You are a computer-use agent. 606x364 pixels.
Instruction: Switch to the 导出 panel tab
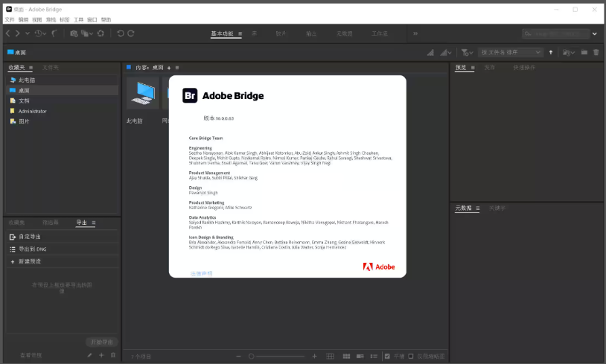click(x=81, y=223)
